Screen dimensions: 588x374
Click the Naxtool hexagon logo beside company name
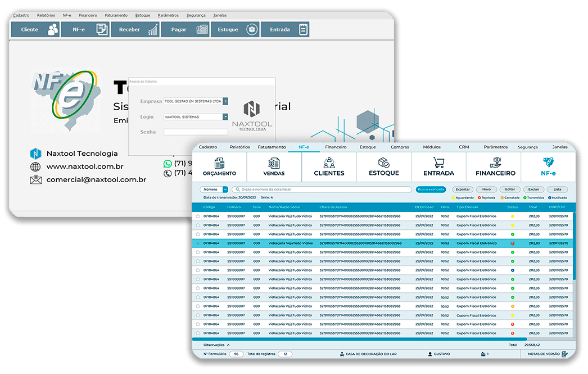click(x=35, y=154)
